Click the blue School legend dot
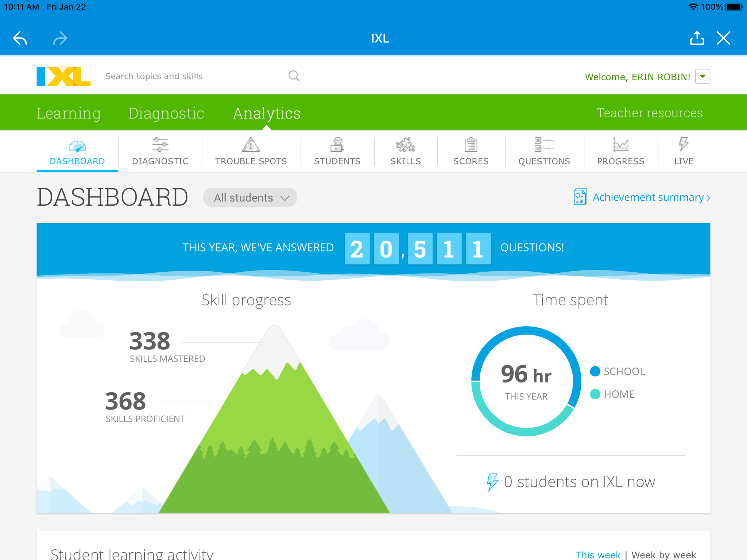747x560 pixels. (595, 372)
